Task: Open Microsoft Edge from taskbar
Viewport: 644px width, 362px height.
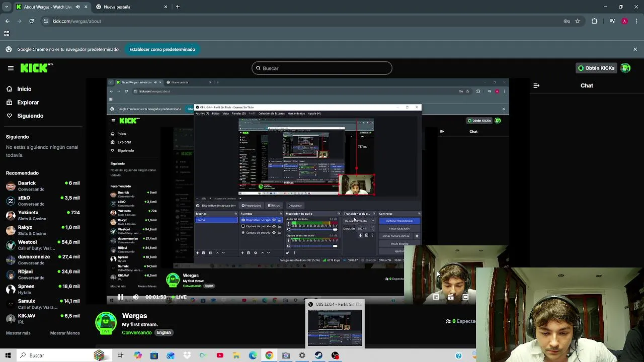Action: [253, 355]
